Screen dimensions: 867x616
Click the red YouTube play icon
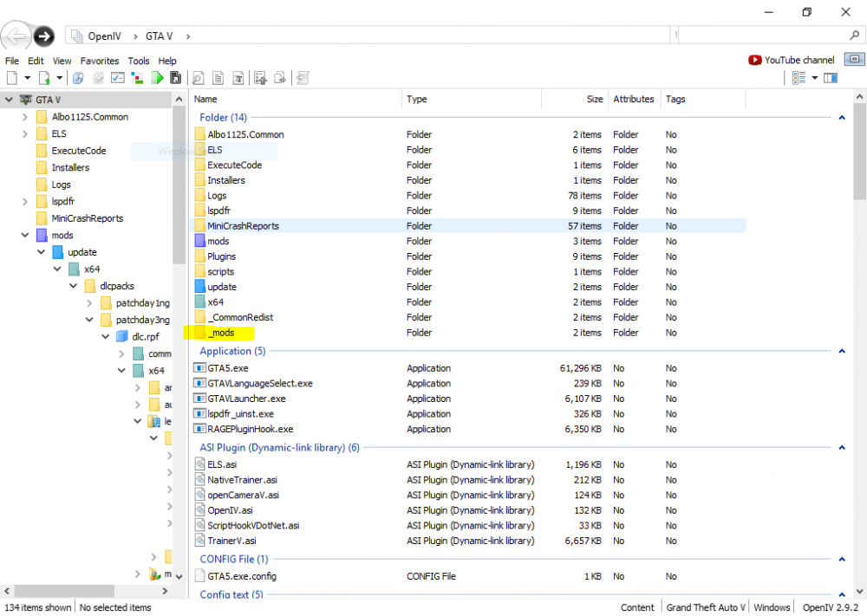tap(754, 61)
